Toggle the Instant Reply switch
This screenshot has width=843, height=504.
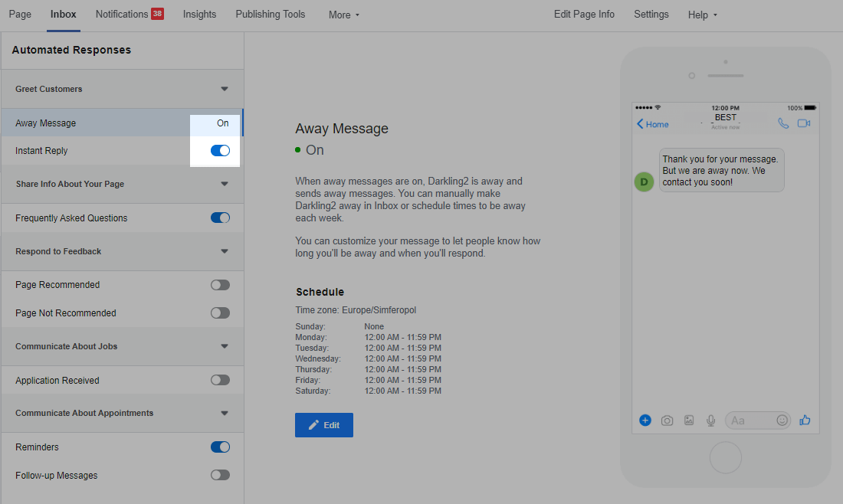point(220,151)
